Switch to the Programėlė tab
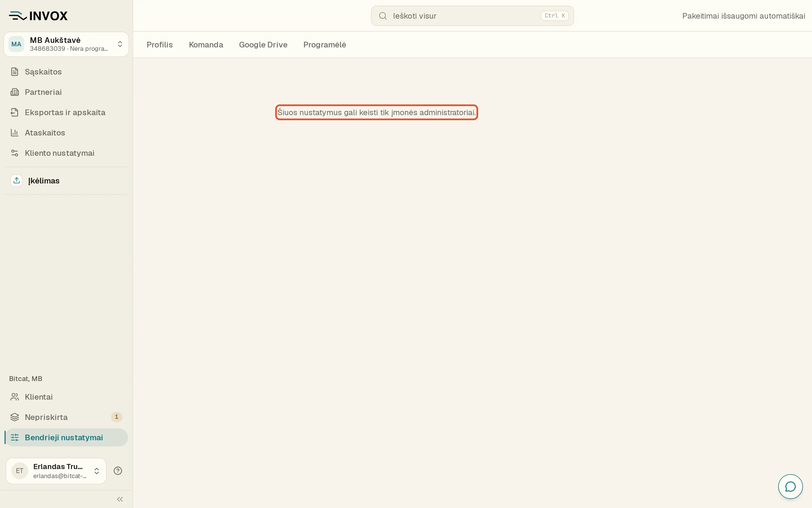This screenshot has width=812, height=508. click(x=325, y=45)
